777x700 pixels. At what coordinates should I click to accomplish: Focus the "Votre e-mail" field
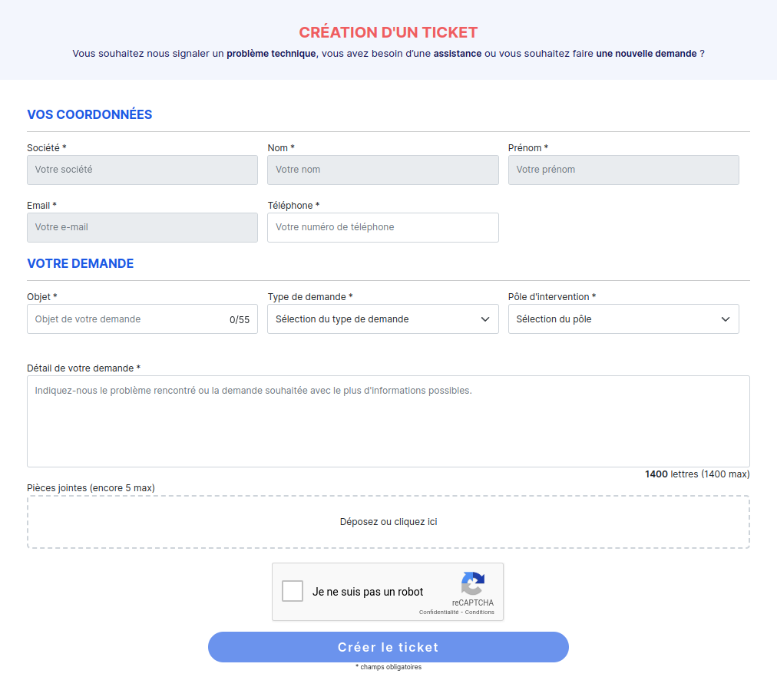click(142, 227)
